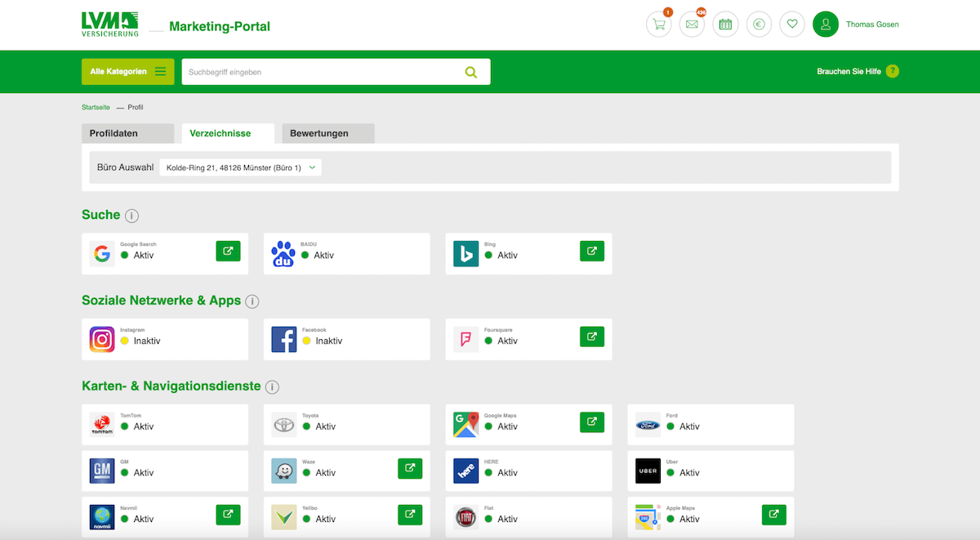Click the LVM Versicherung logo

tap(110, 25)
